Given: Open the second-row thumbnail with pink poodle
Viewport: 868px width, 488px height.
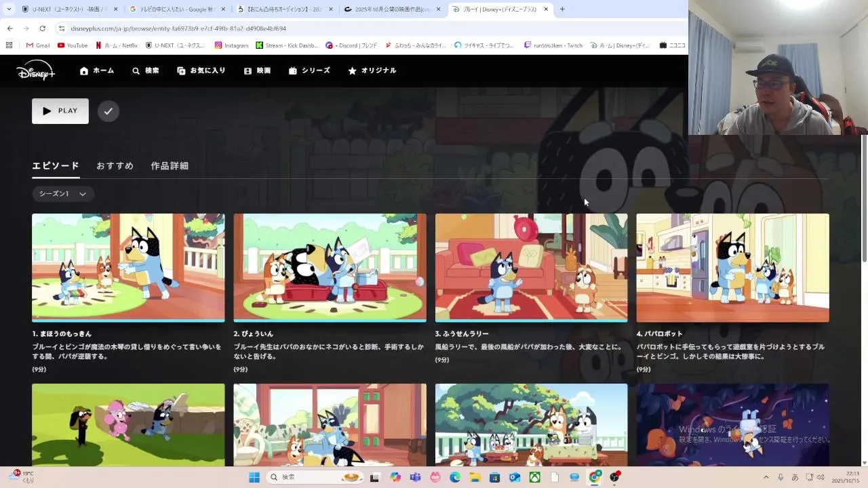Looking at the screenshot, I should (128, 425).
